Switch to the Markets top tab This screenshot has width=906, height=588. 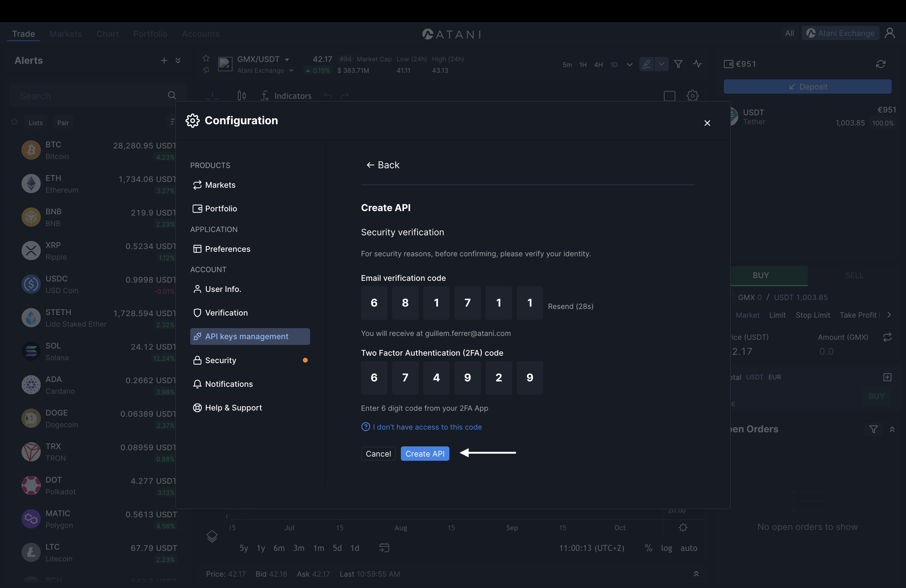click(x=66, y=34)
